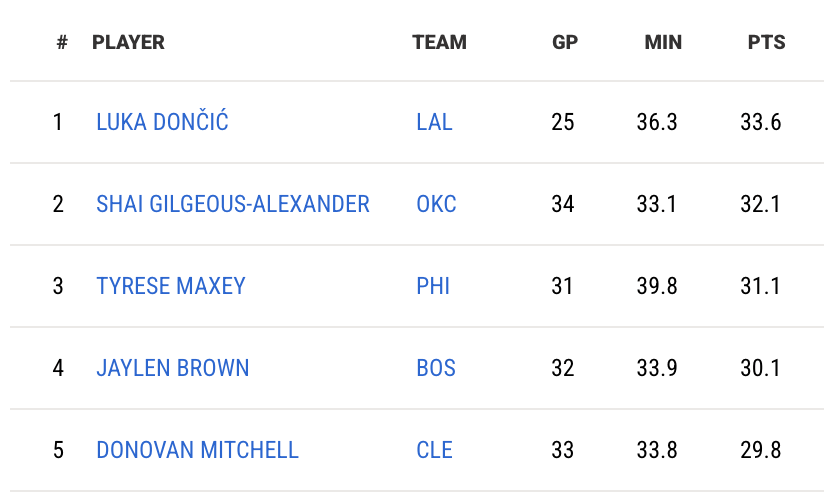Click the # rank column header

[62, 42]
